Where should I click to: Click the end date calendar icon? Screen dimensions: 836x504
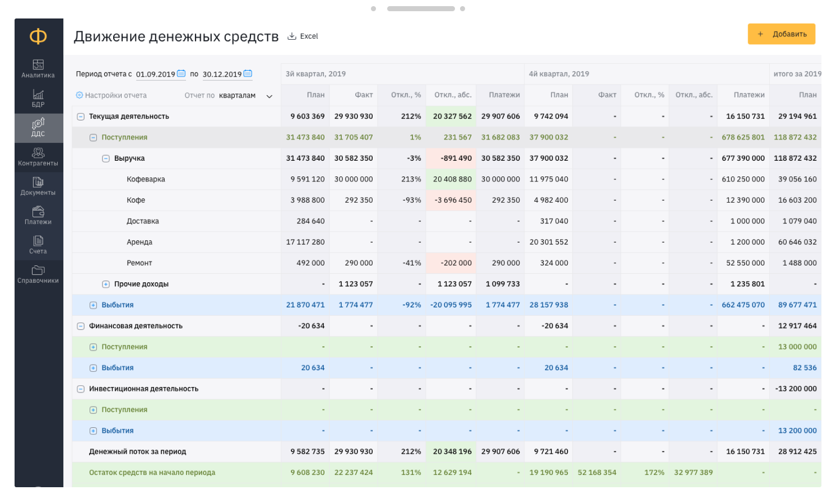(248, 73)
